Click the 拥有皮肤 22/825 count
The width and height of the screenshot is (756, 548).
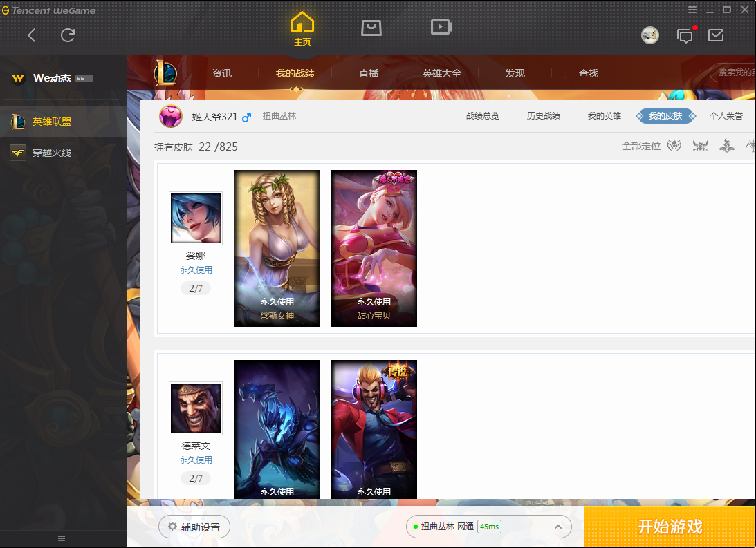pyautogui.click(x=196, y=147)
